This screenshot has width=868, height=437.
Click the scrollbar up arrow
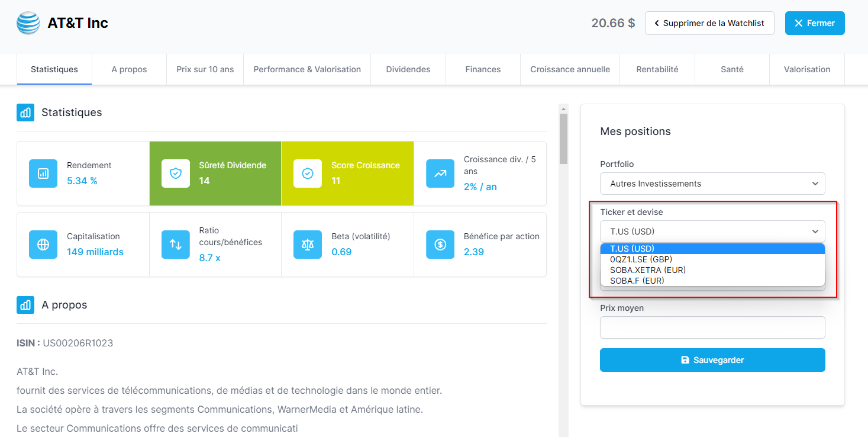[563, 109]
